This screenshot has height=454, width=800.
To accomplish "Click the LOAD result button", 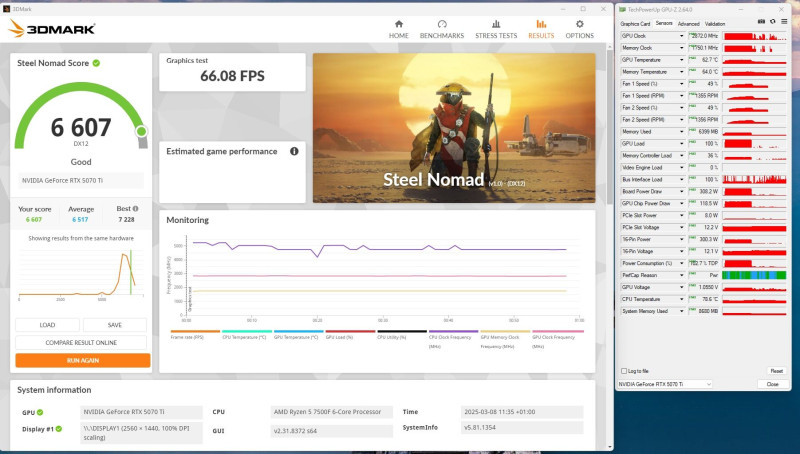I will tap(47, 325).
